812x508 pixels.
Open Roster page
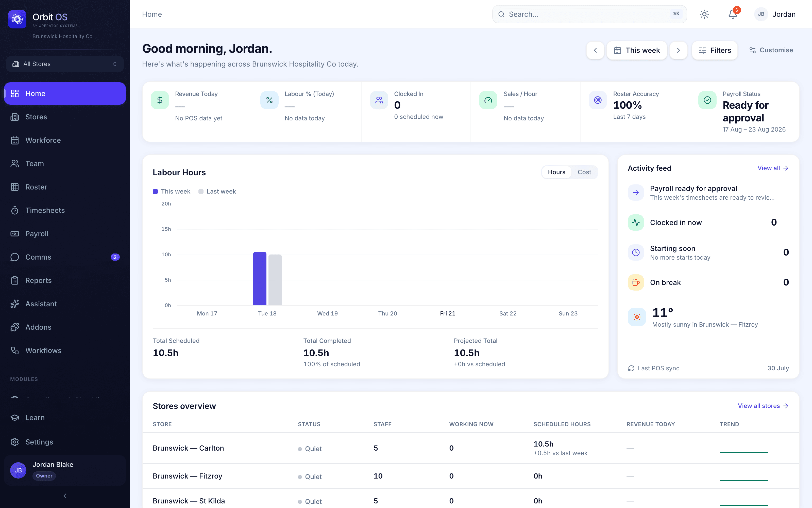click(x=65, y=187)
